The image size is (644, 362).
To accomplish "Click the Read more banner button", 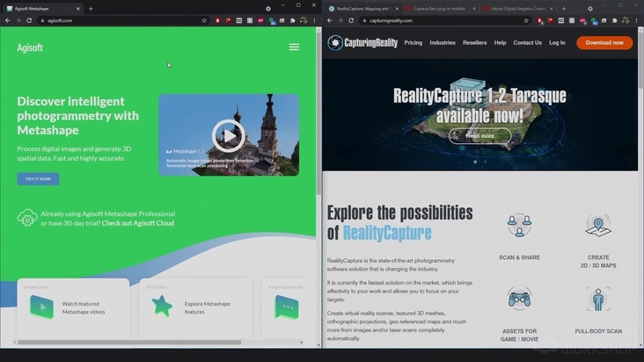I will point(479,136).
